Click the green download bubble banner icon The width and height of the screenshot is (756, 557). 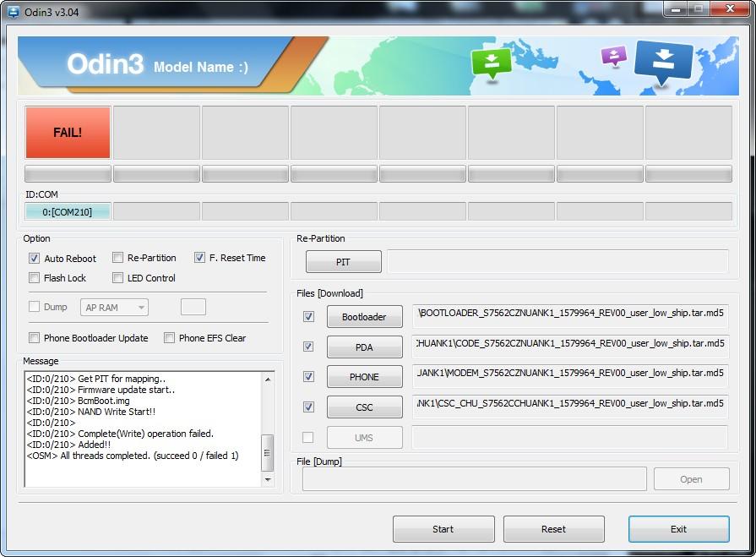(x=492, y=63)
